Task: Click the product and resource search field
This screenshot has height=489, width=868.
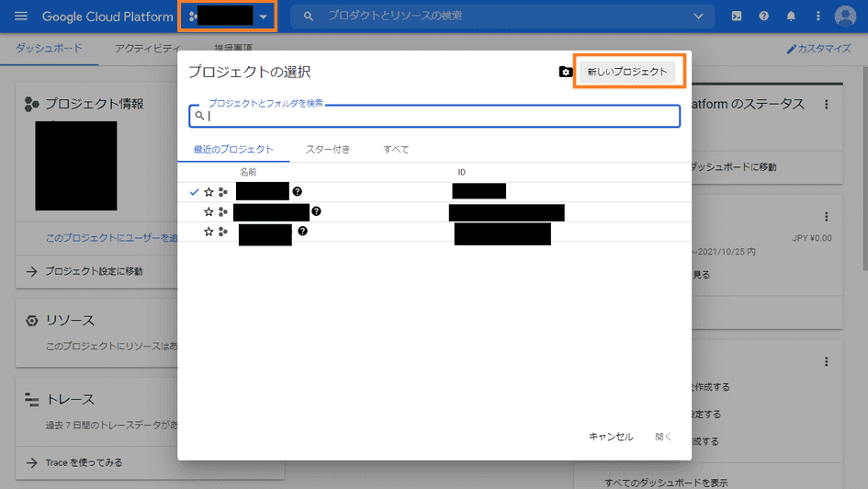Action: [x=503, y=16]
